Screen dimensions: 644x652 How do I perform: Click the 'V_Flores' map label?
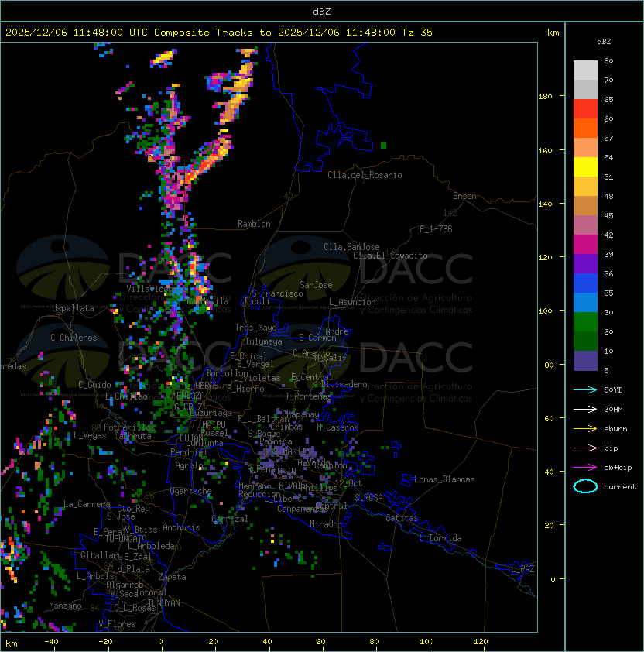[x=117, y=624]
